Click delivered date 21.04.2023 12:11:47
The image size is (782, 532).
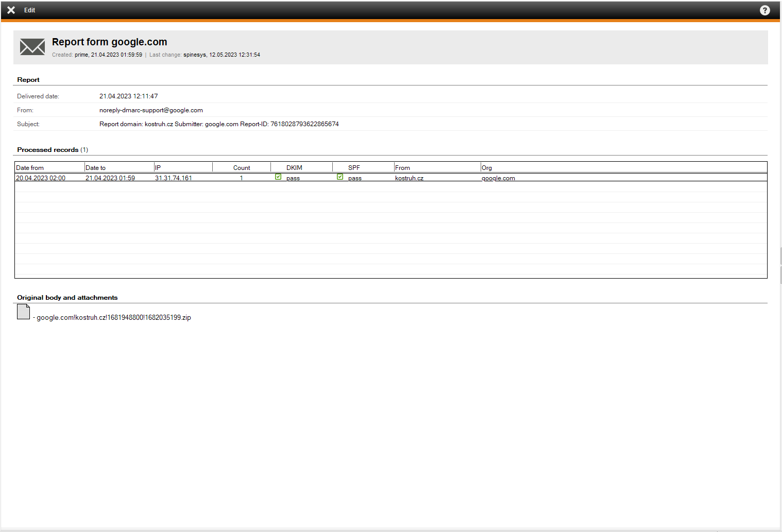129,96
